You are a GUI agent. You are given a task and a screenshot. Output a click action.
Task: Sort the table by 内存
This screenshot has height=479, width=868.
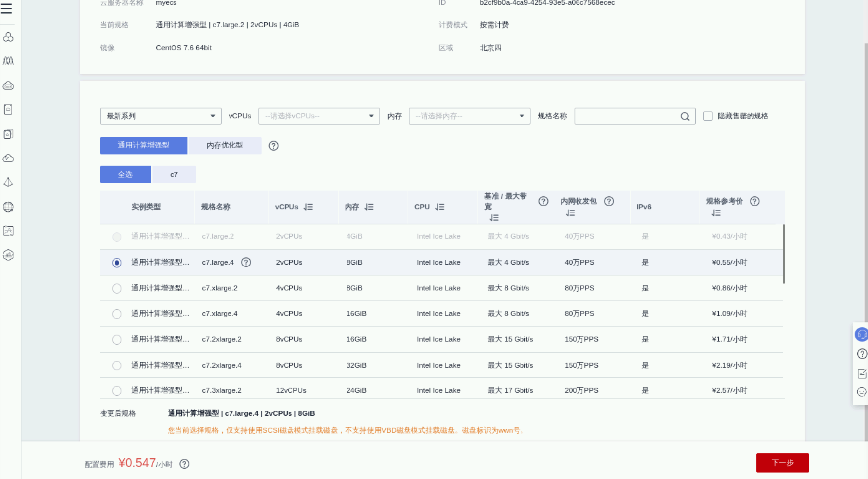[x=369, y=207]
